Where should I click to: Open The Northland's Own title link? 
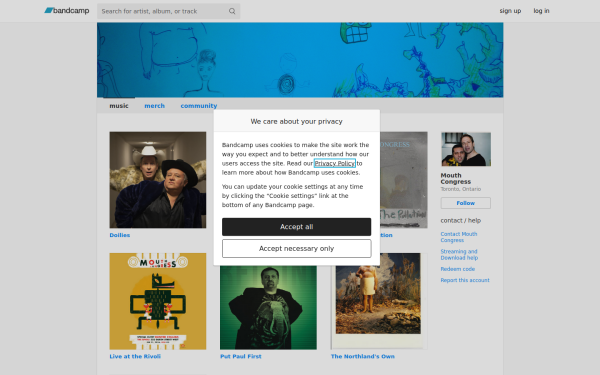click(x=363, y=356)
